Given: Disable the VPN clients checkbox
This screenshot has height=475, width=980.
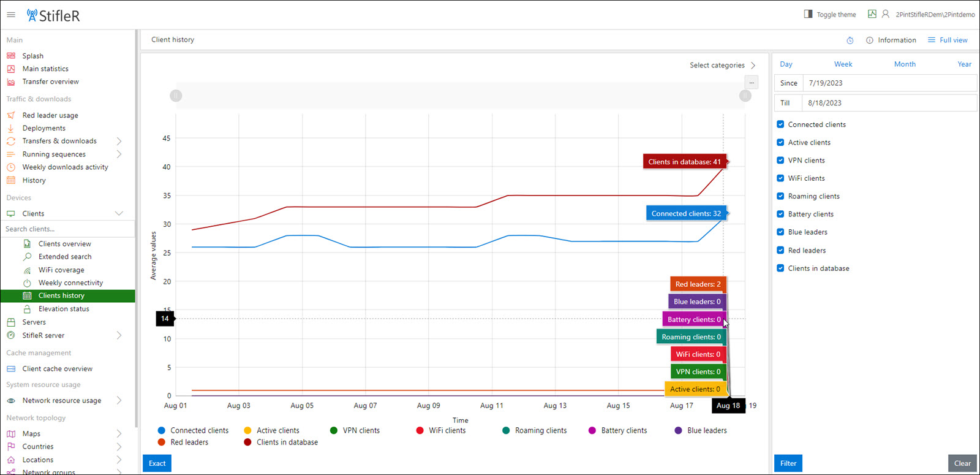Looking at the screenshot, I should [780, 161].
